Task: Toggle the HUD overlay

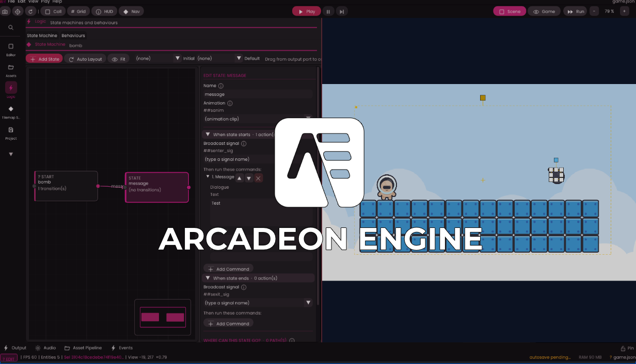Action: 105,11
